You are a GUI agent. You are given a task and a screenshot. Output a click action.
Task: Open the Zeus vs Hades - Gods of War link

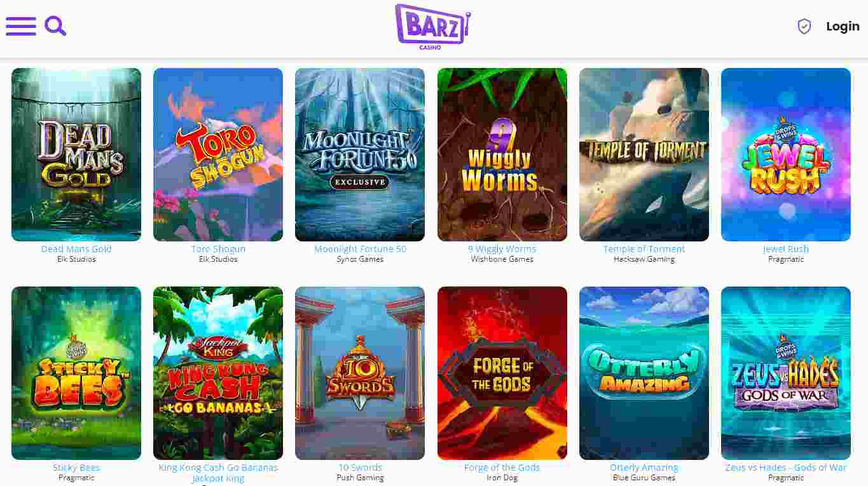point(786,468)
